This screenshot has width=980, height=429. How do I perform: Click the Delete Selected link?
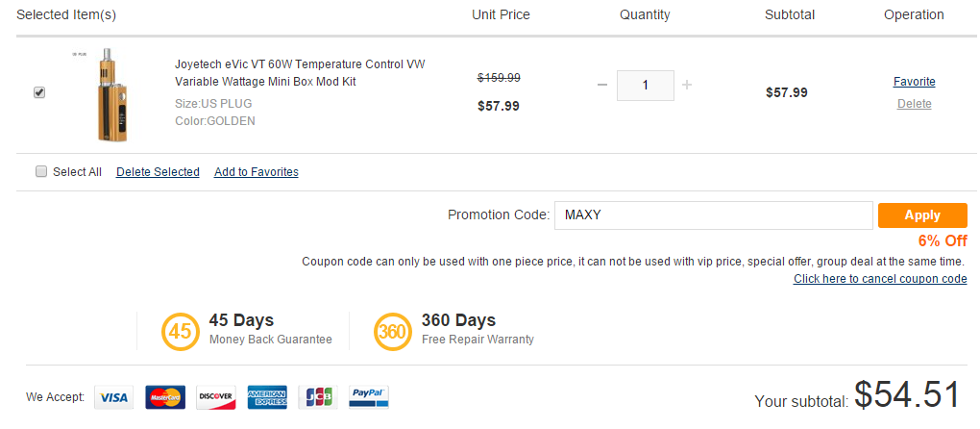click(x=158, y=172)
